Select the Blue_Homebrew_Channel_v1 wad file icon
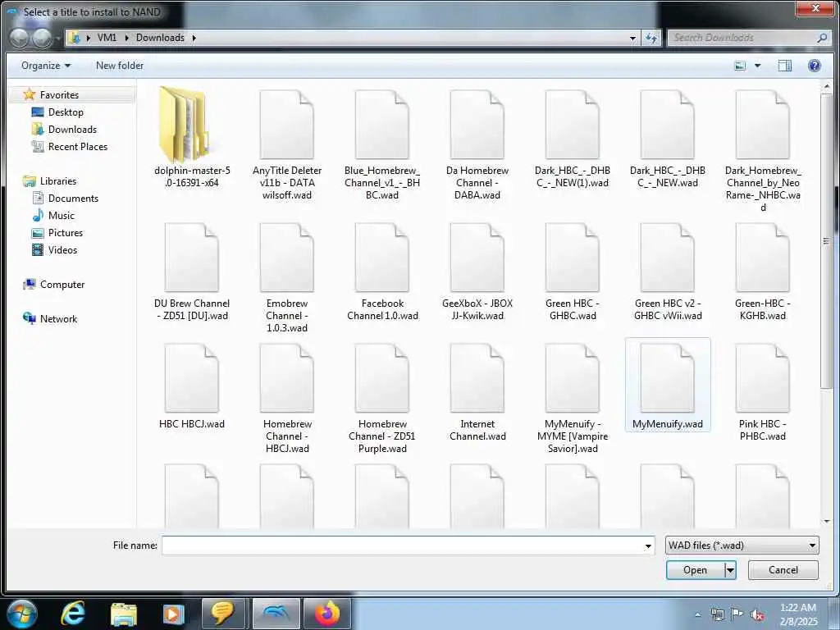 click(x=382, y=125)
